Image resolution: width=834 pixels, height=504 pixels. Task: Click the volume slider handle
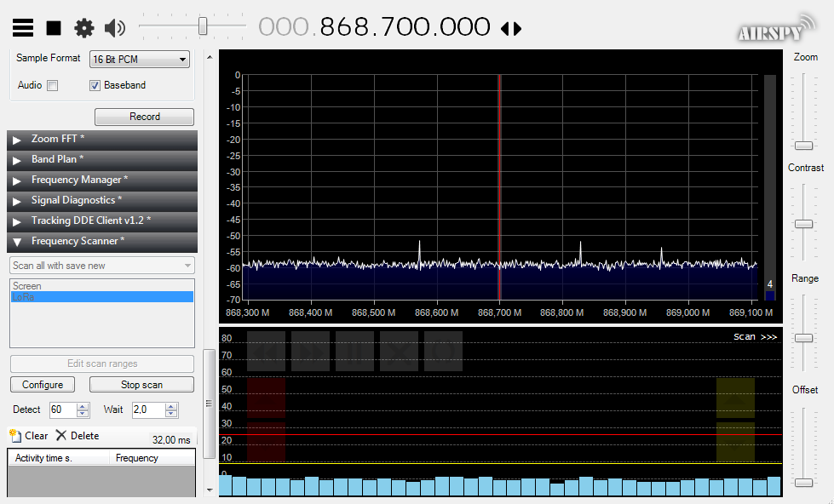pyautogui.click(x=203, y=26)
